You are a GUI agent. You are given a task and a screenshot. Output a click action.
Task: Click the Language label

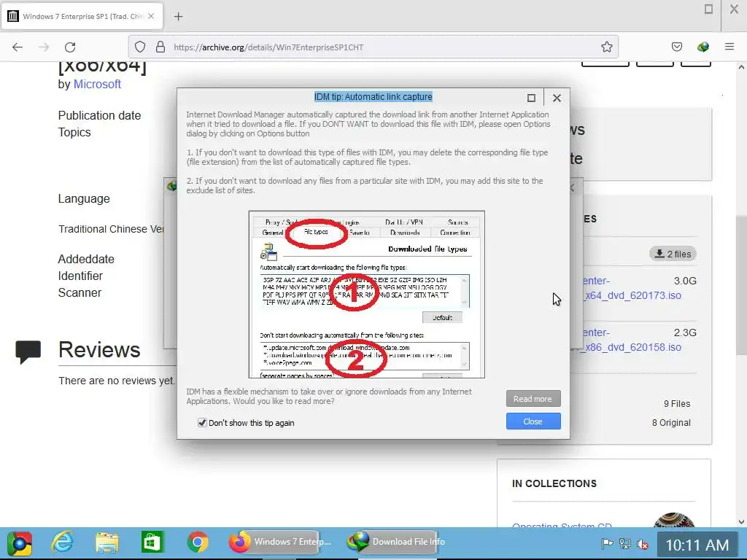click(x=84, y=198)
